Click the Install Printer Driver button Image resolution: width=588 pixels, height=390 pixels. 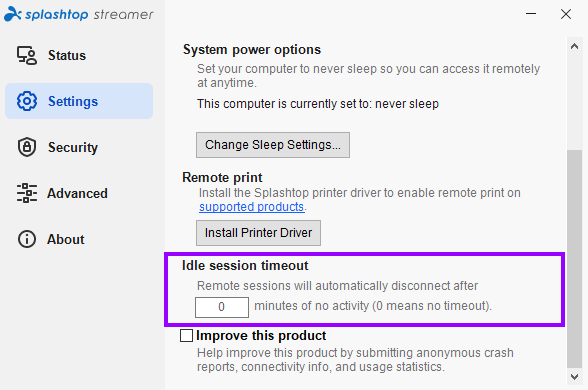258,233
